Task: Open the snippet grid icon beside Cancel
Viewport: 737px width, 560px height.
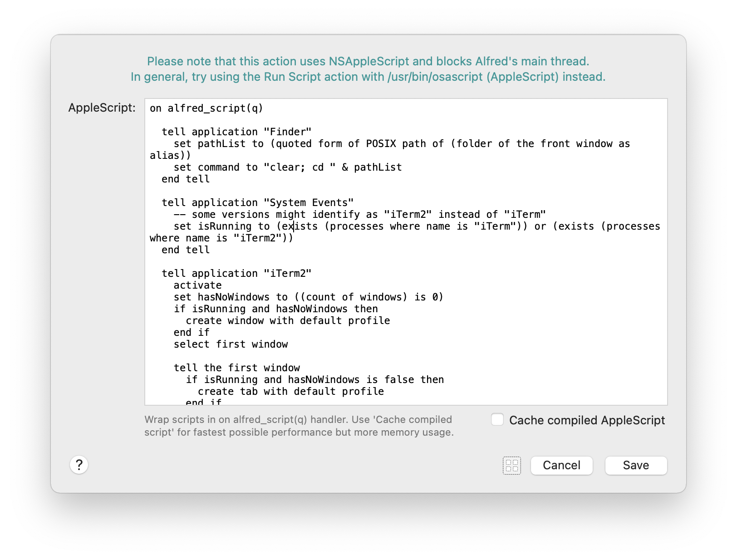Action: [x=512, y=466]
